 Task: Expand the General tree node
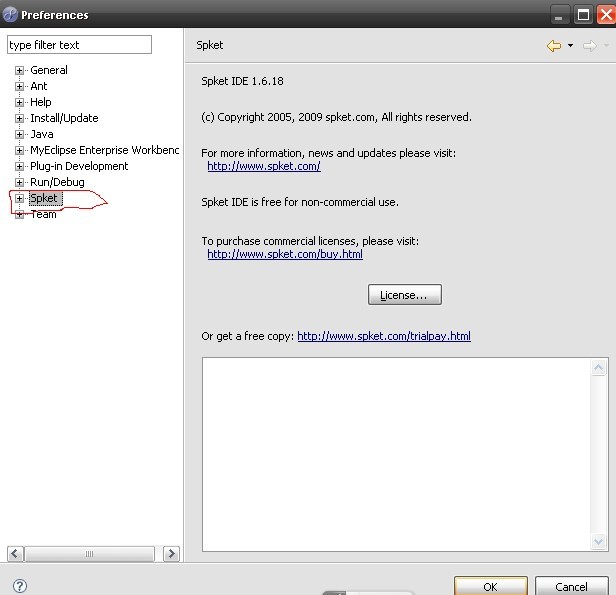[19, 70]
